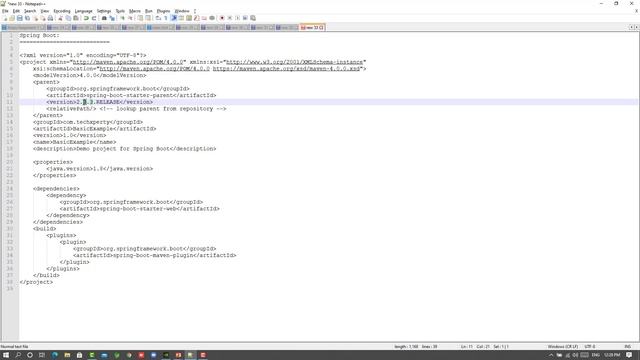Open the Encoding menu
640x360 pixels.
62,11
